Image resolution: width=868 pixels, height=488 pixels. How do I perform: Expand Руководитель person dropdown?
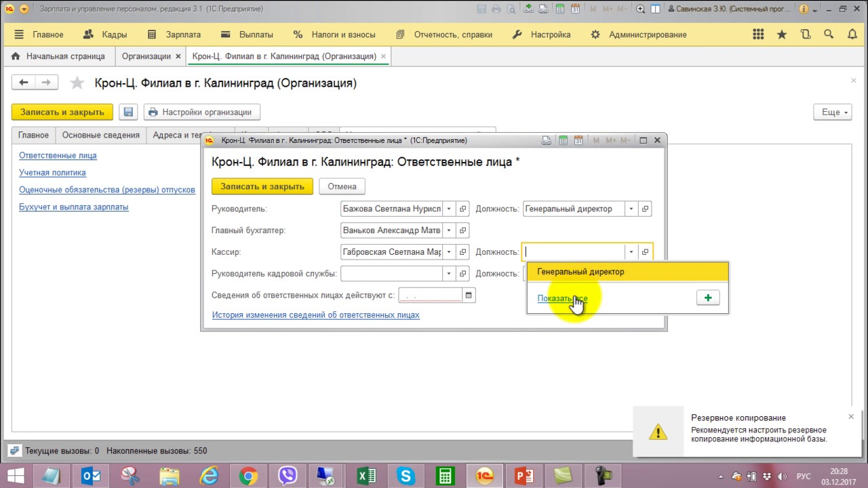pyautogui.click(x=449, y=209)
